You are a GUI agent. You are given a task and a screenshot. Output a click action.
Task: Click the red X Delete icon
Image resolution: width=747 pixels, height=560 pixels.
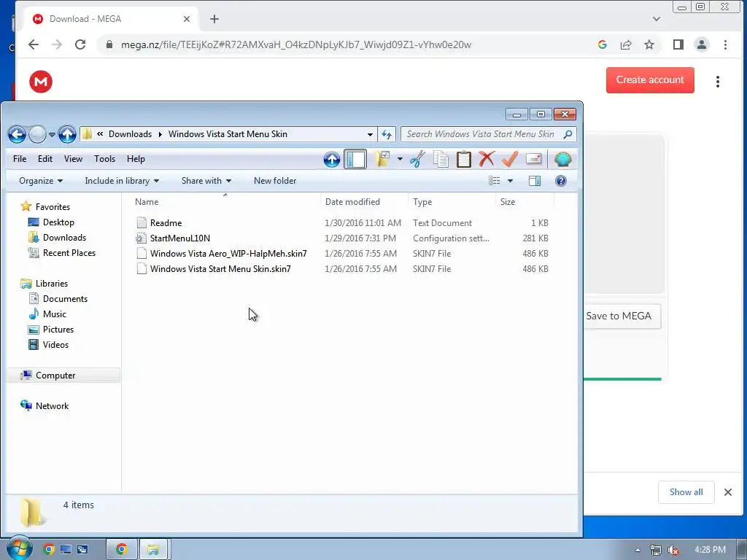[487, 159]
